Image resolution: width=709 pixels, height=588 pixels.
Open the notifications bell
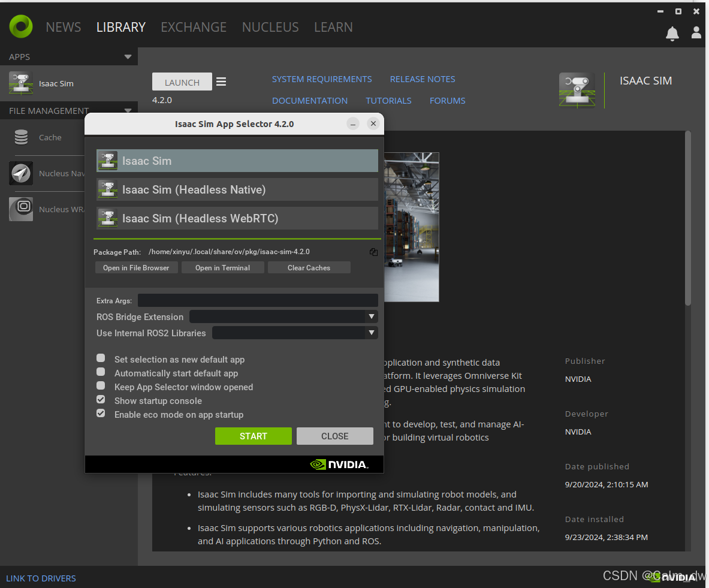672,34
